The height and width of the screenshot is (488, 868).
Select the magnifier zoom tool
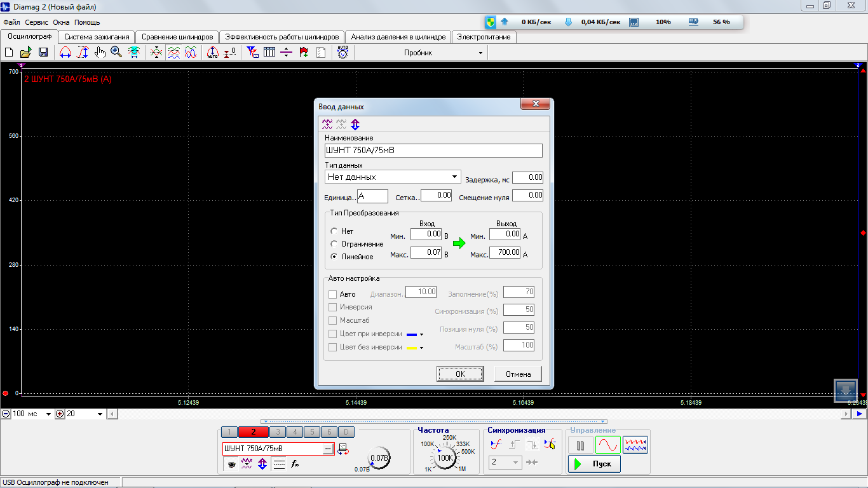pyautogui.click(x=116, y=53)
